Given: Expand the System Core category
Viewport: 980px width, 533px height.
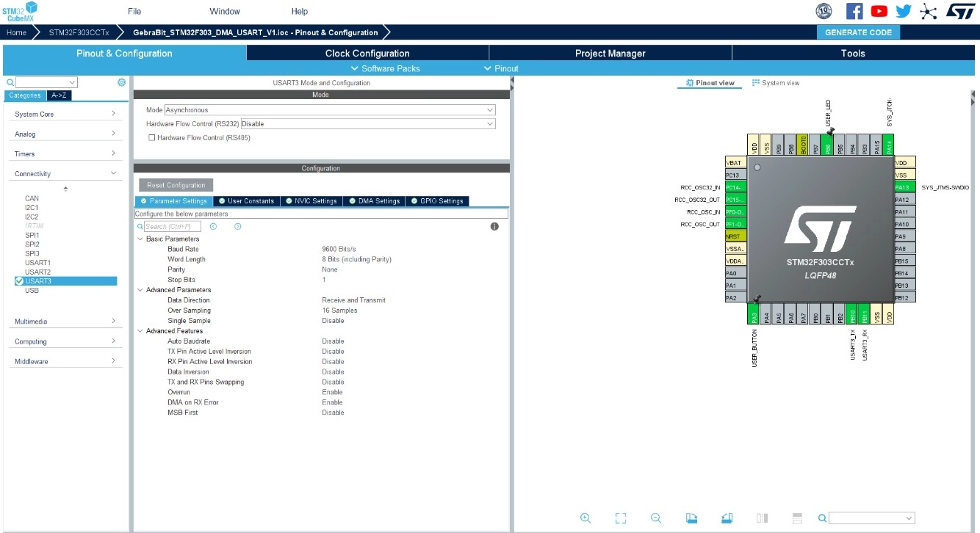Looking at the screenshot, I should click(x=65, y=114).
